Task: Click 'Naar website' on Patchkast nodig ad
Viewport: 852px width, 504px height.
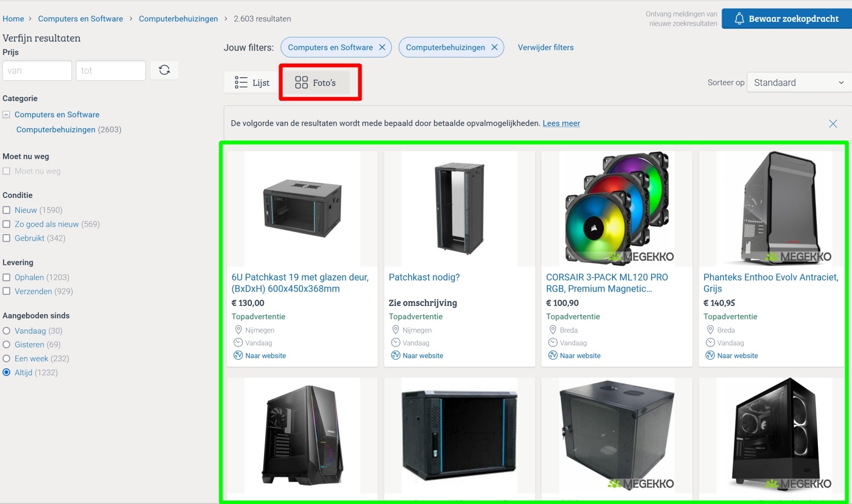Action: [x=423, y=356]
